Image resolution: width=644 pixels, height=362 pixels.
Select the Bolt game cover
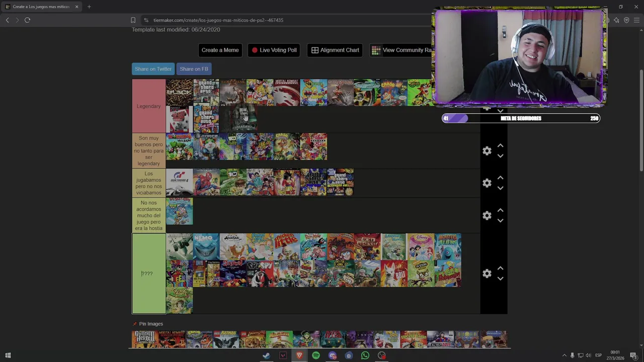pos(394,274)
